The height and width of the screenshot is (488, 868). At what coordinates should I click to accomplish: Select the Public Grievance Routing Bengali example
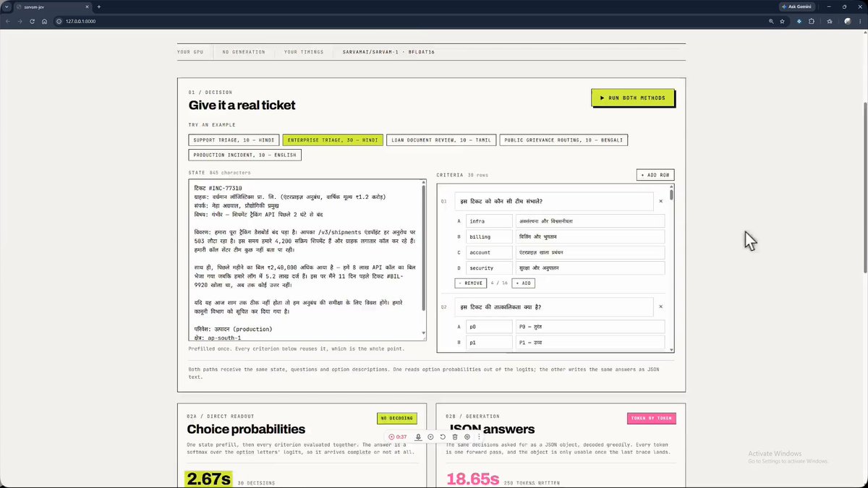click(564, 140)
